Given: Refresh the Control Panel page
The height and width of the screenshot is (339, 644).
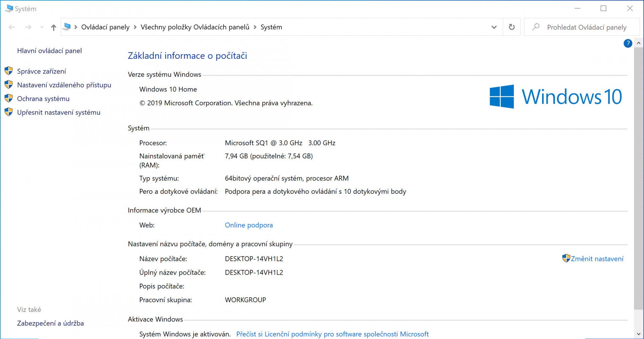Looking at the screenshot, I should (x=512, y=27).
